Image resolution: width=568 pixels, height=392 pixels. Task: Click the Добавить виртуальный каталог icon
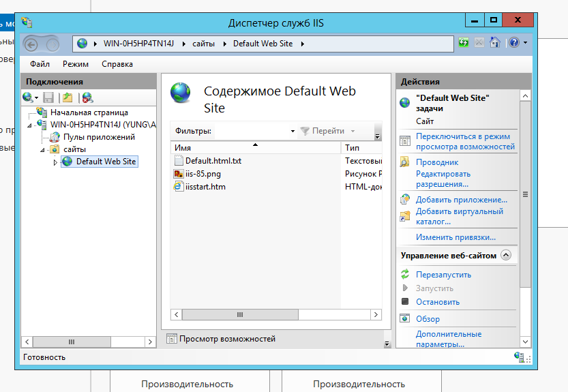404,216
